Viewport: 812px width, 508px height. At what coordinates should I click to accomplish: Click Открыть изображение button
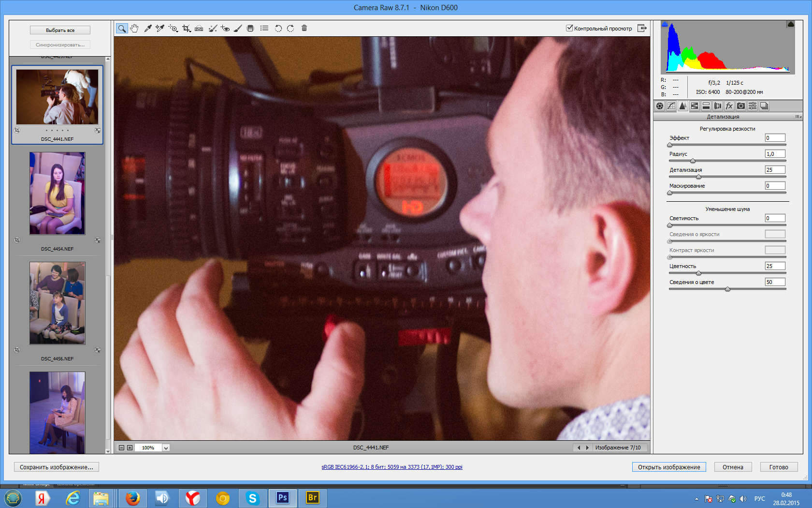(x=669, y=467)
